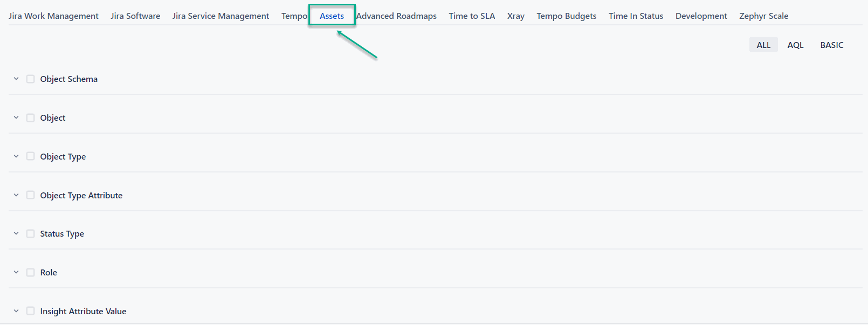
Task: Open the Xray tab
Action: (515, 16)
